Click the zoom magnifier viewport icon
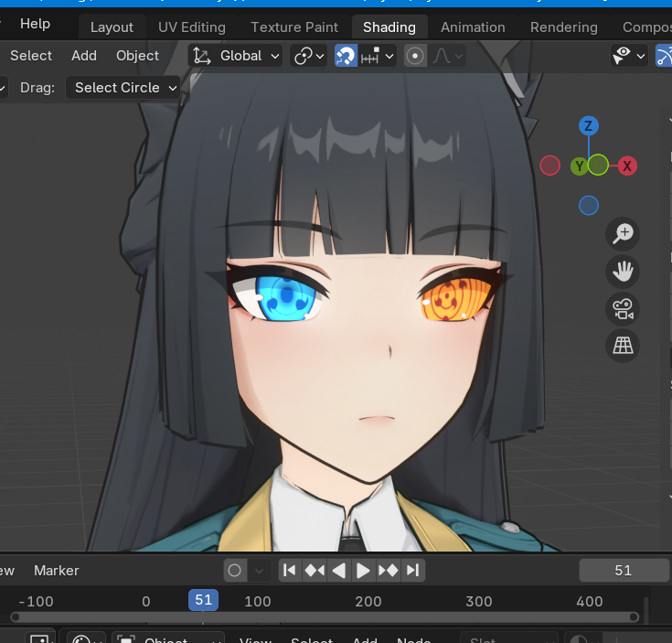 pyautogui.click(x=623, y=234)
